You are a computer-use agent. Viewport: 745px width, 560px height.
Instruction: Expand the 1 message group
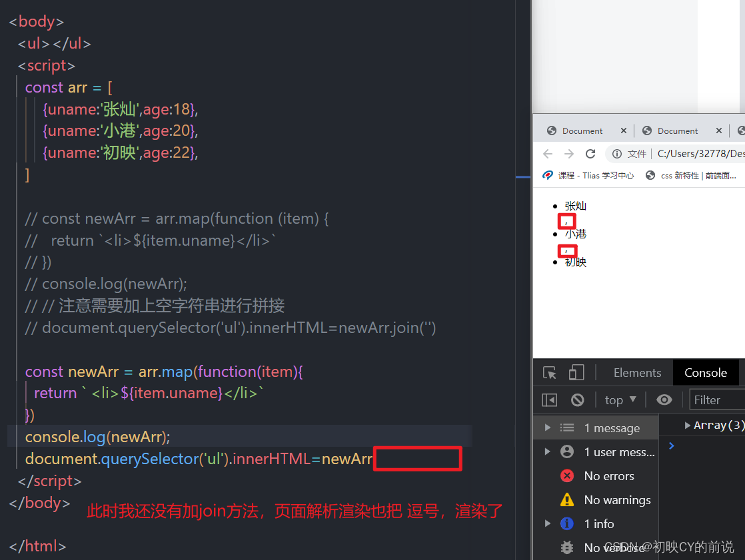548,427
